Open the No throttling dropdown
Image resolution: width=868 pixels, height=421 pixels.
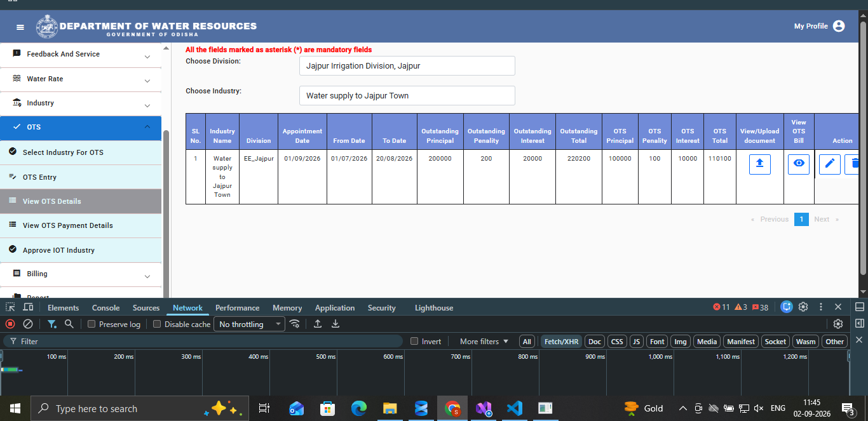pyautogui.click(x=250, y=324)
